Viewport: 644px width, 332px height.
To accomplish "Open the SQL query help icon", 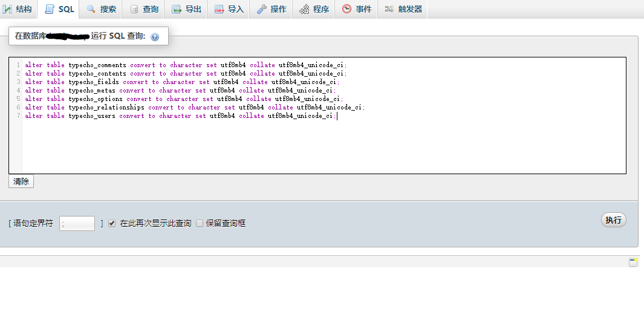I will click(155, 37).
